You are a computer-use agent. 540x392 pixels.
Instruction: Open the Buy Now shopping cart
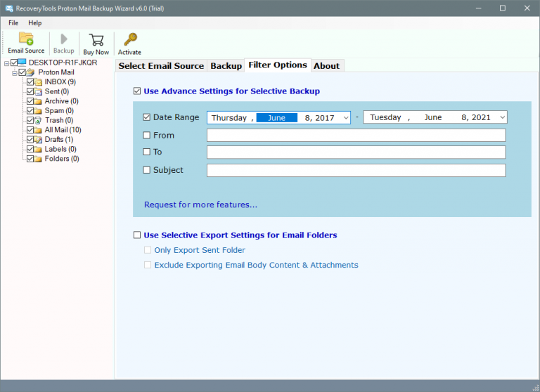96,39
